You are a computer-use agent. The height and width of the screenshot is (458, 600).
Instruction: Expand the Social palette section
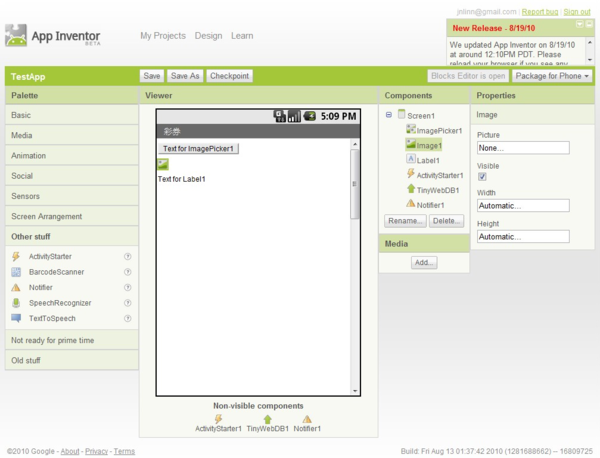[x=72, y=176]
